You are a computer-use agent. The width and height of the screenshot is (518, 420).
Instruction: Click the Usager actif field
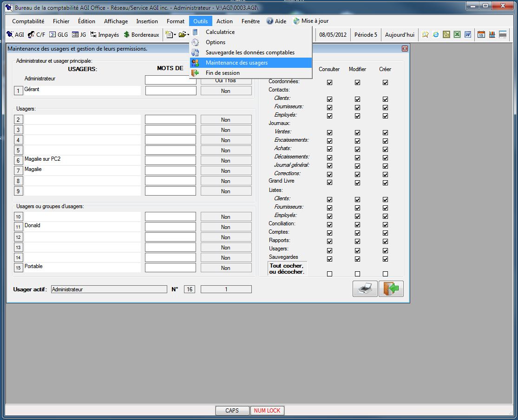[x=109, y=289]
